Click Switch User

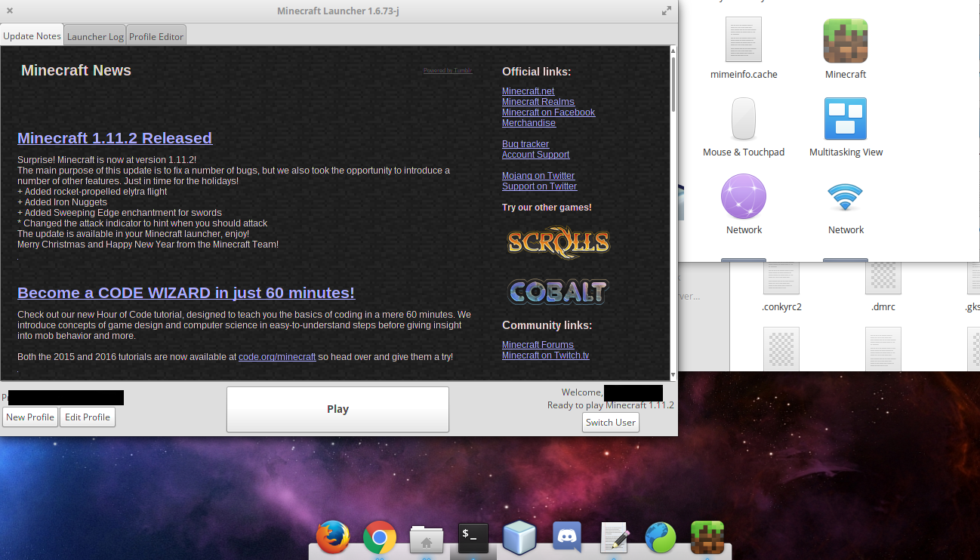[610, 422]
